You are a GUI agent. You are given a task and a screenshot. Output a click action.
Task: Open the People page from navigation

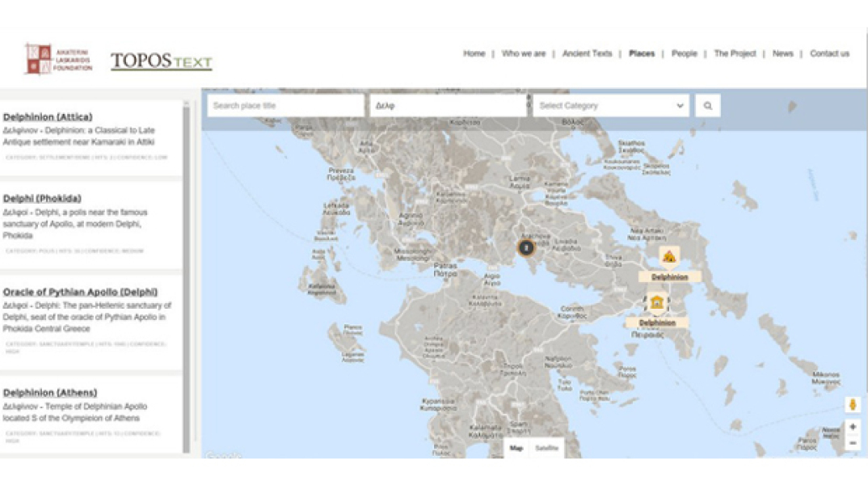click(x=684, y=53)
